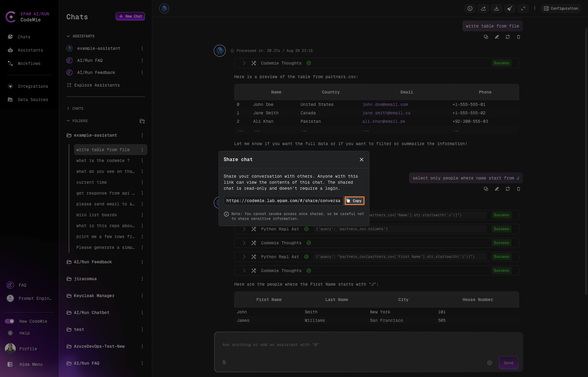The width and height of the screenshot is (588, 377).
Task: Open the john.doe@email.com link
Action: 385,104
